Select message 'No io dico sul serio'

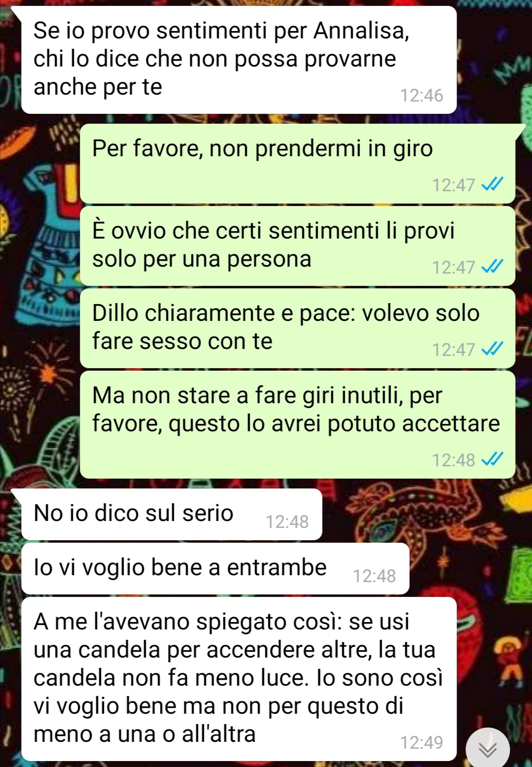click(171, 514)
